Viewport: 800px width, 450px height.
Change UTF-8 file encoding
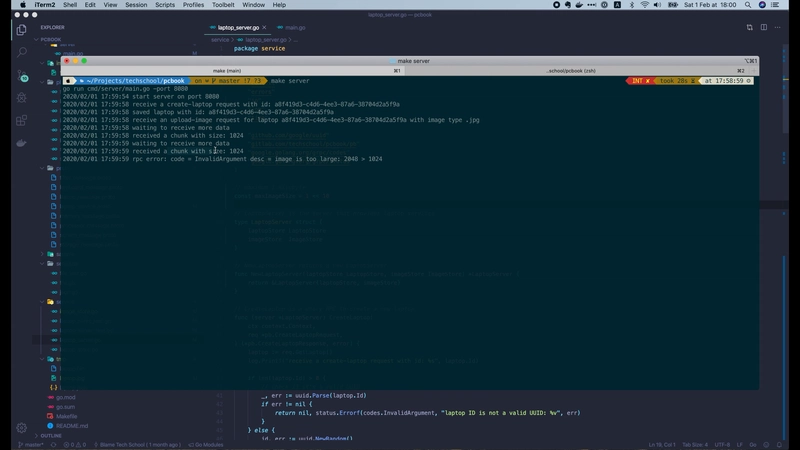[x=722, y=445]
